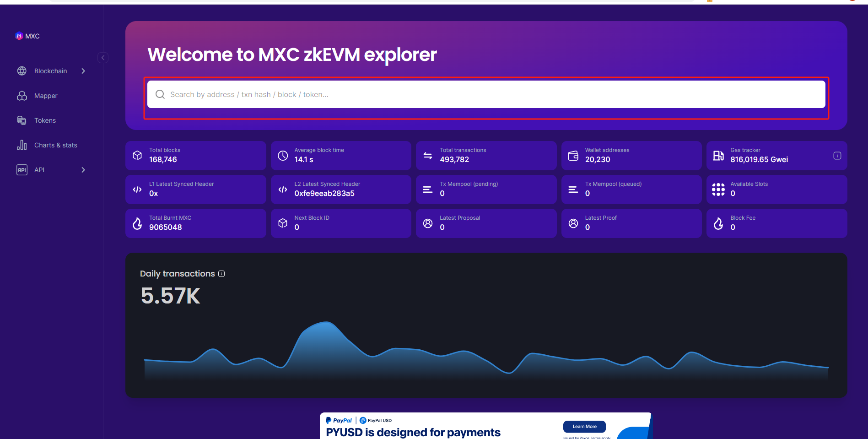Click the Blockchain globe icon
The width and height of the screenshot is (868, 439).
(22, 71)
